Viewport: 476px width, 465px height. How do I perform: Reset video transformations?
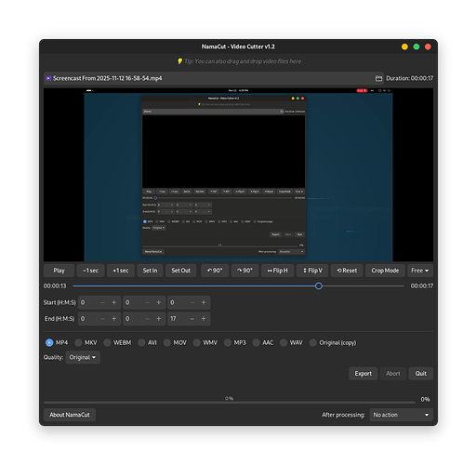coord(347,271)
